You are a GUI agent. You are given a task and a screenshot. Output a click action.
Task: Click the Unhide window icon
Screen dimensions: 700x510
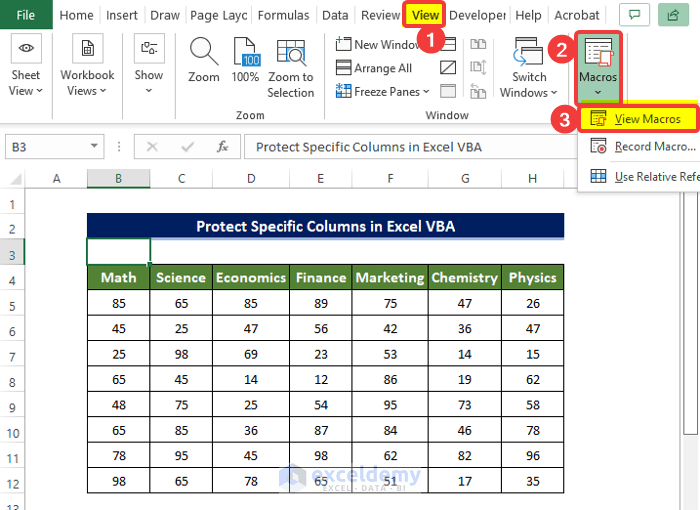[x=448, y=91]
